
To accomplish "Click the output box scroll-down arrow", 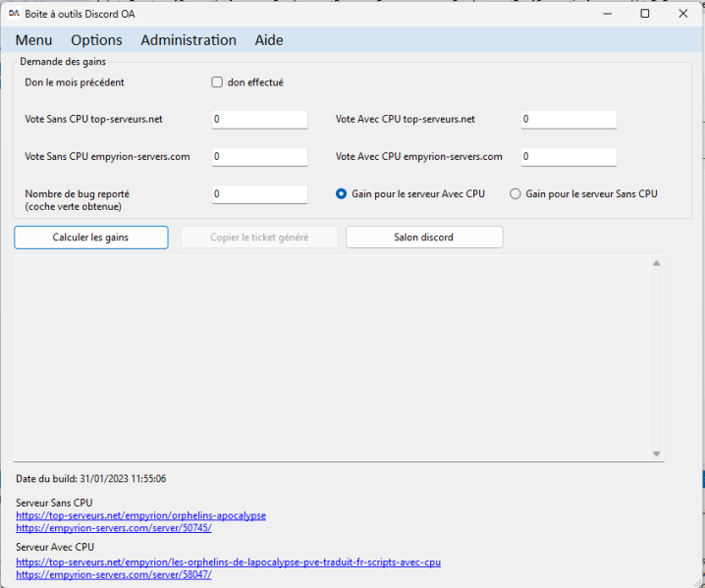I will 657,454.
